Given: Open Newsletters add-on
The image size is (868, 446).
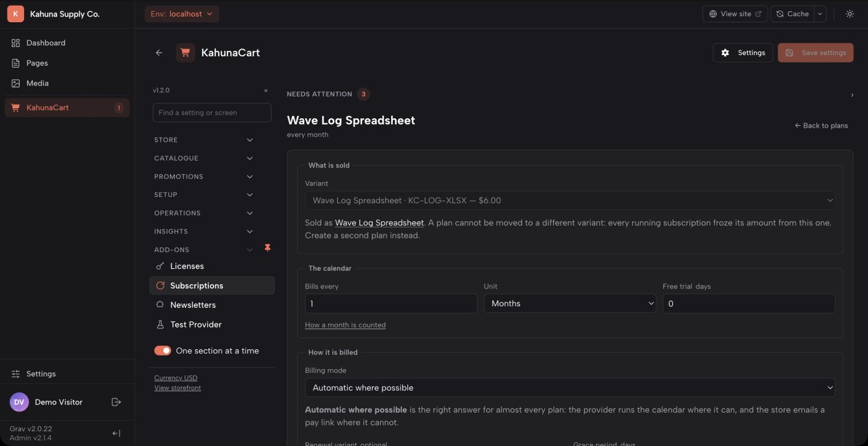Looking at the screenshot, I should 212,305.
